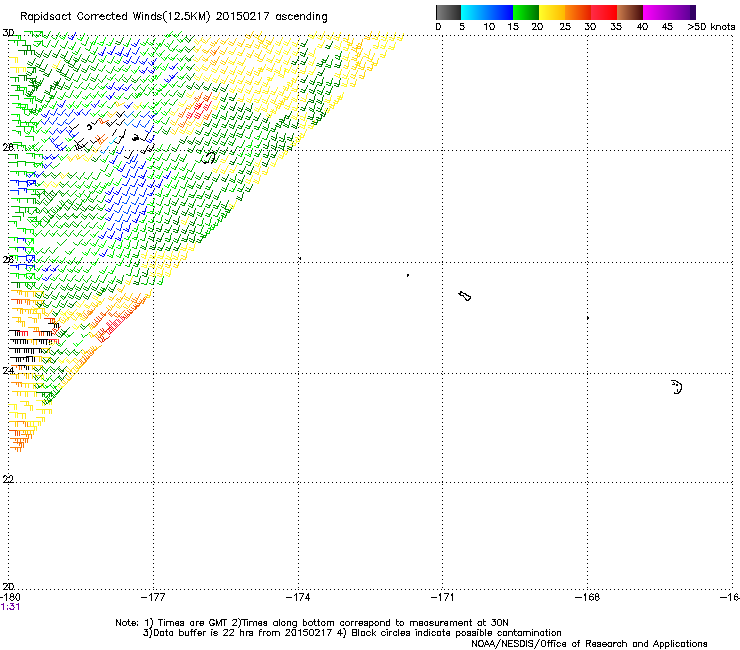740x650 pixels.
Task: Click the date '20150217' in the title
Action: point(243,16)
